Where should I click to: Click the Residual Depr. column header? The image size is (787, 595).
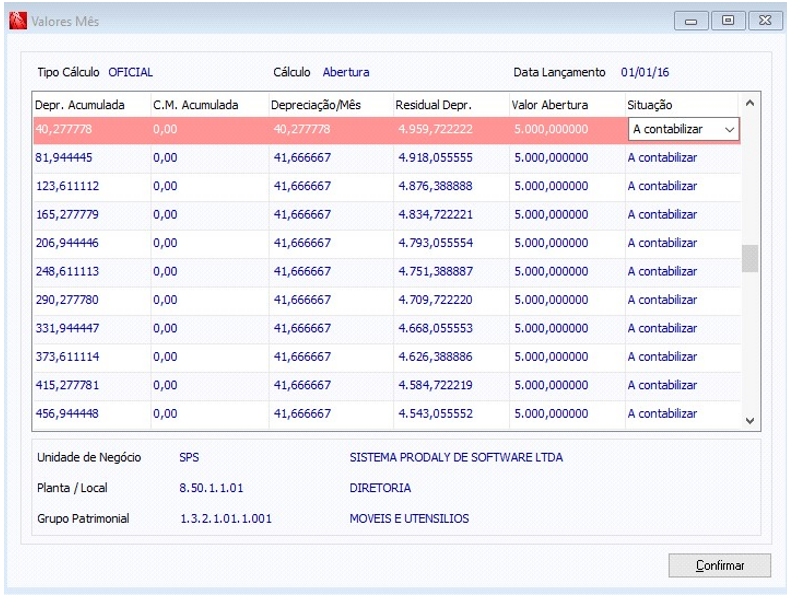433,104
